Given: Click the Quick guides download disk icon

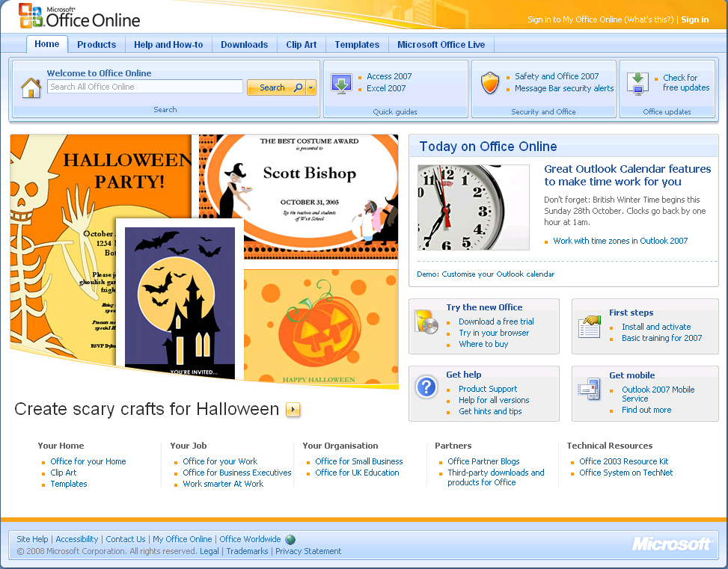Looking at the screenshot, I should click(x=342, y=84).
